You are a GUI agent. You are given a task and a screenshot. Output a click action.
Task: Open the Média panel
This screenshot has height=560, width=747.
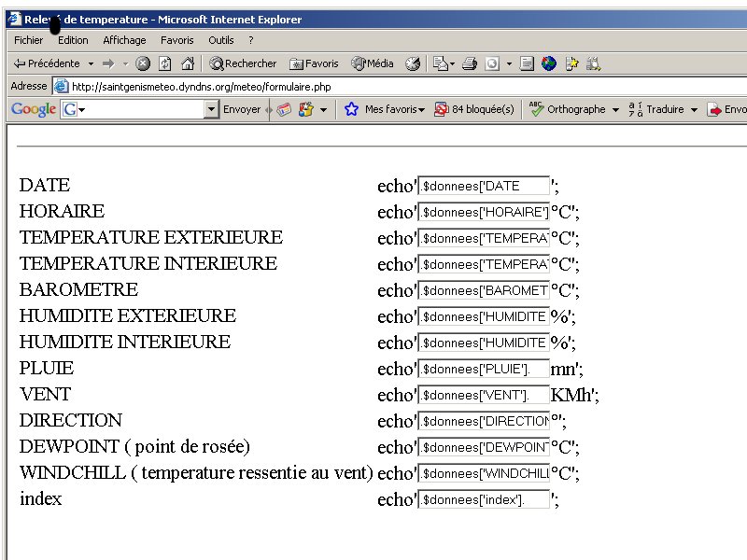(x=373, y=63)
